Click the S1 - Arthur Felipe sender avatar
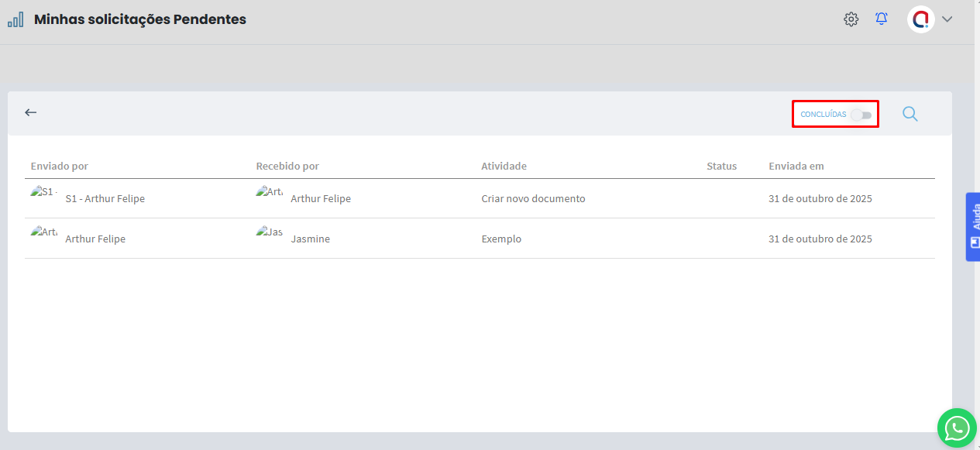The height and width of the screenshot is (450, 980). pos(43,192)
